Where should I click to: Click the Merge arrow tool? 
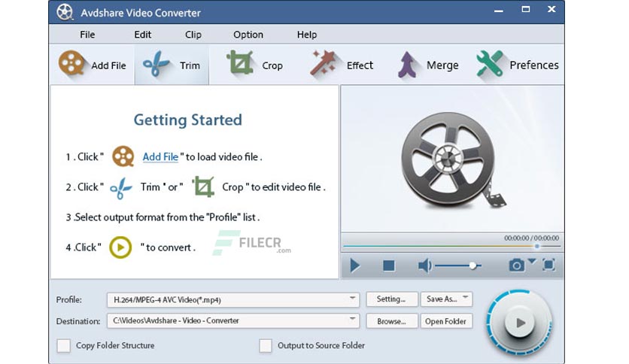[408, 64]
